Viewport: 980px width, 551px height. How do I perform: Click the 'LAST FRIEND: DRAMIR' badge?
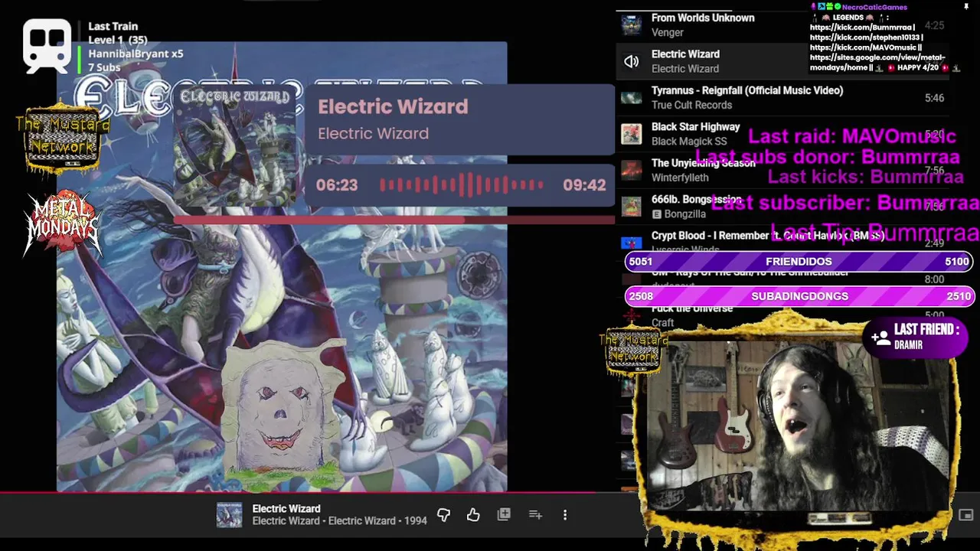pos(916,337)
